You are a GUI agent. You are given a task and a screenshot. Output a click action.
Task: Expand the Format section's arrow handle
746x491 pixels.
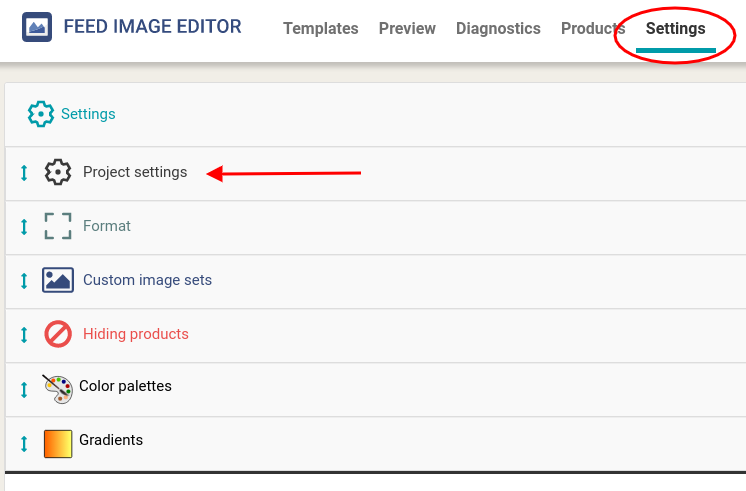click(x=24, y=226)
